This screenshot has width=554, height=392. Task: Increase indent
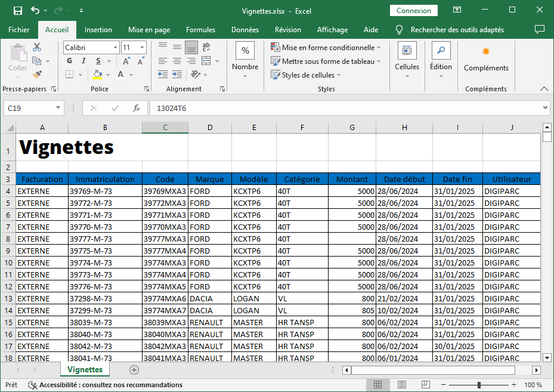pyautogui.click(x=177, y=74)
